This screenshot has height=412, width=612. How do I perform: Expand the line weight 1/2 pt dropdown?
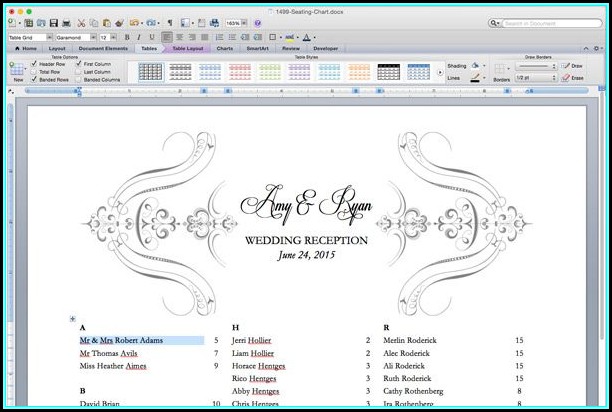coord(551,77)
